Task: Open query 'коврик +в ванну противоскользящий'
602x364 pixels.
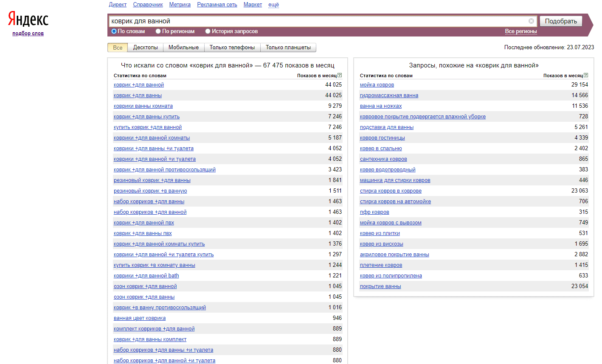Action: coord(160,308)
